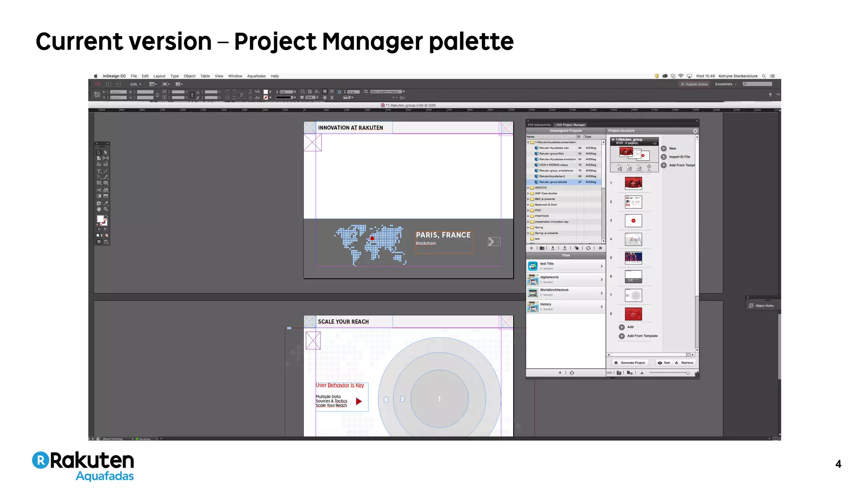Switch to the AVE Project Manager tab
This screenshot has width=868, height=488.
click(570, 125)
